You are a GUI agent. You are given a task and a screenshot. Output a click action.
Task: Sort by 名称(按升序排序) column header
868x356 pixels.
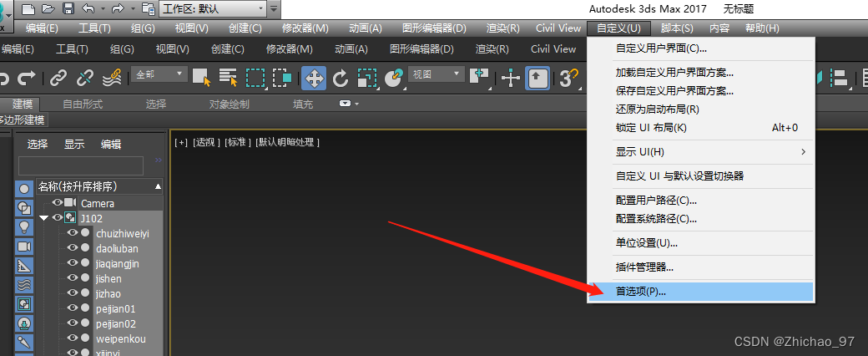99,186
